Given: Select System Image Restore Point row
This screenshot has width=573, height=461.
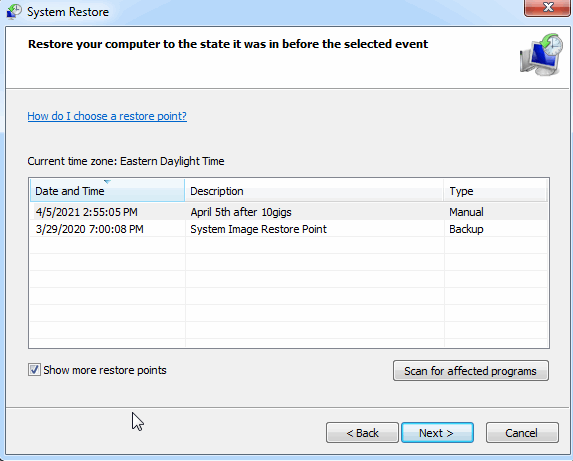Looking at the screenshot, I should [289, 229].
